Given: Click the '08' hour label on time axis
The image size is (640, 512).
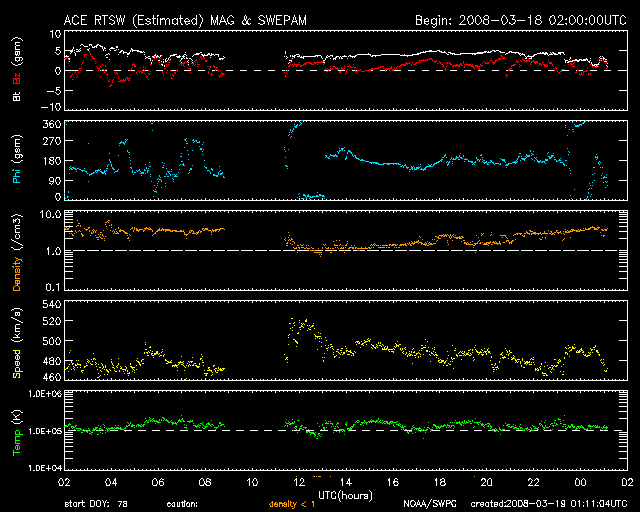Looking at the screenshot, I should click(x=205, y=482).
